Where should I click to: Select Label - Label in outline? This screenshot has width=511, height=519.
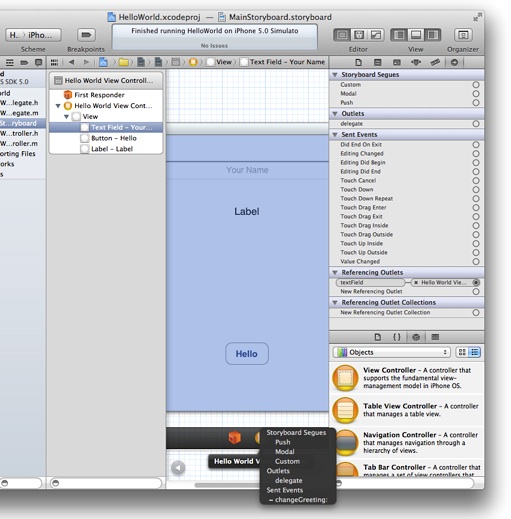point(106,149)
